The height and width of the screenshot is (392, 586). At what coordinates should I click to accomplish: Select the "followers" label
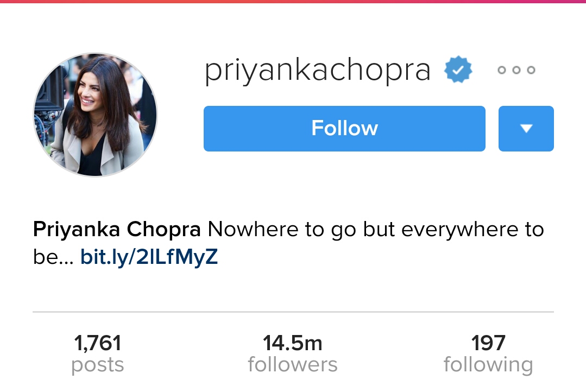293,365
